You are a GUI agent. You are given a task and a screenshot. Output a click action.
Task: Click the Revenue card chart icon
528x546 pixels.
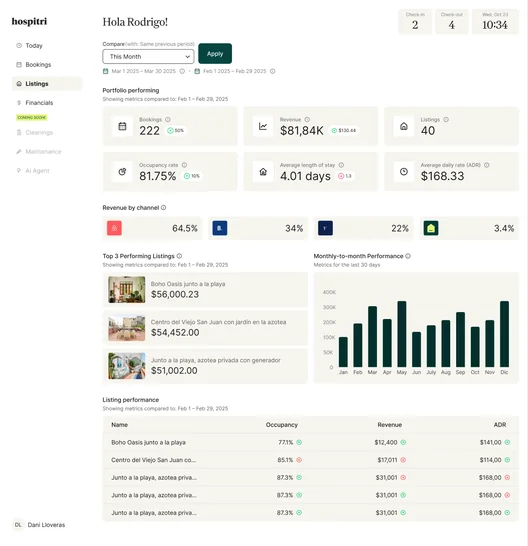(263, 126)
